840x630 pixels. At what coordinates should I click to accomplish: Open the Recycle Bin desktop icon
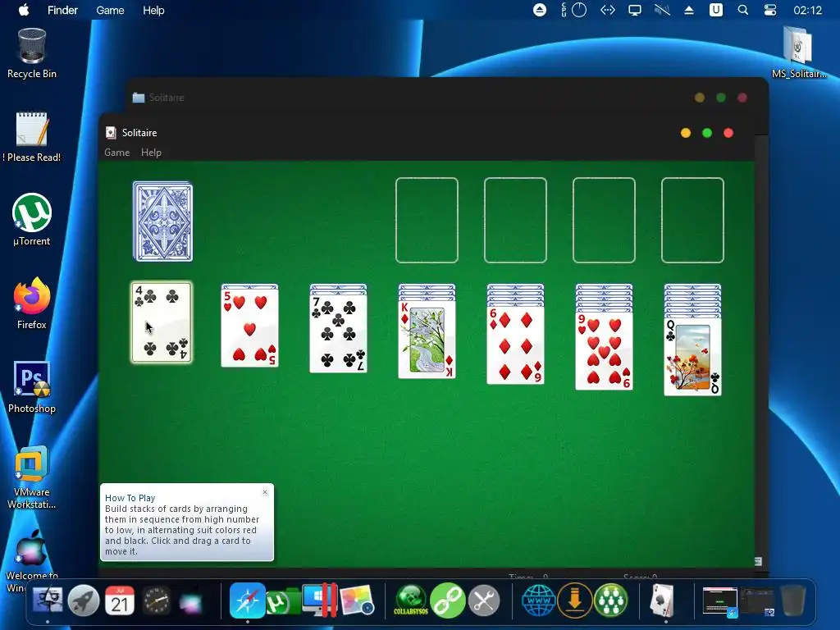(32, 53)
